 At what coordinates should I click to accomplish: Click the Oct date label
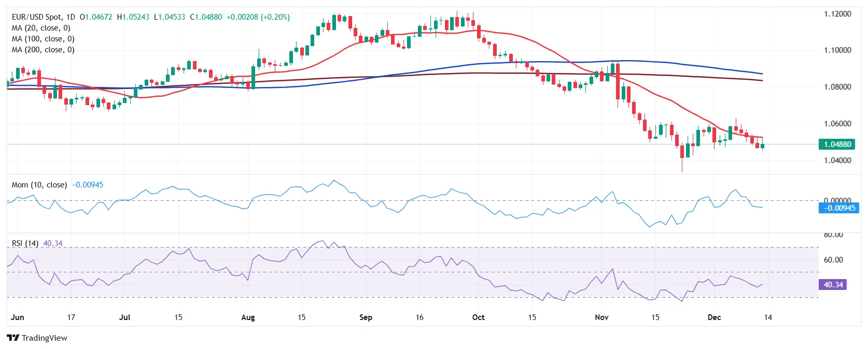478,317
